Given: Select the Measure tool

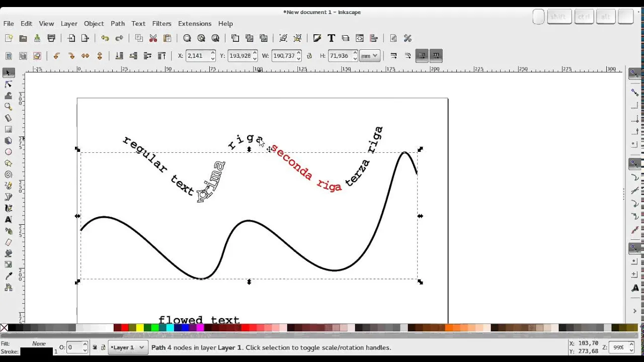Looking at the screenshot, I should pyautogui.click(x=8, y=118).
